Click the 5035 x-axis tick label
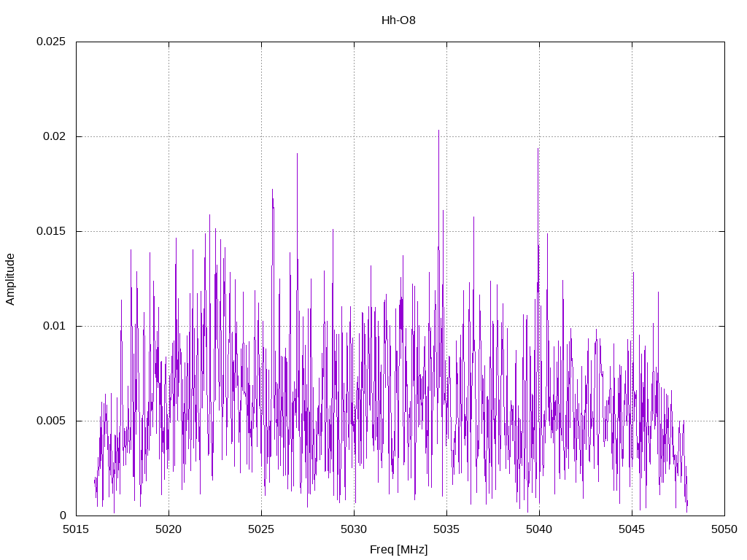747x560 pixels. coord(446,529)
